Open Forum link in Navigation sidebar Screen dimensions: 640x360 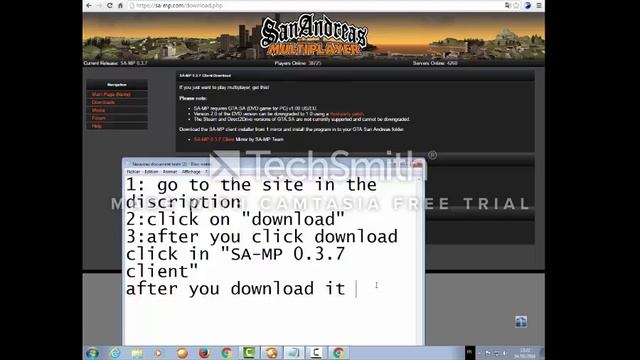coord(98,118)
